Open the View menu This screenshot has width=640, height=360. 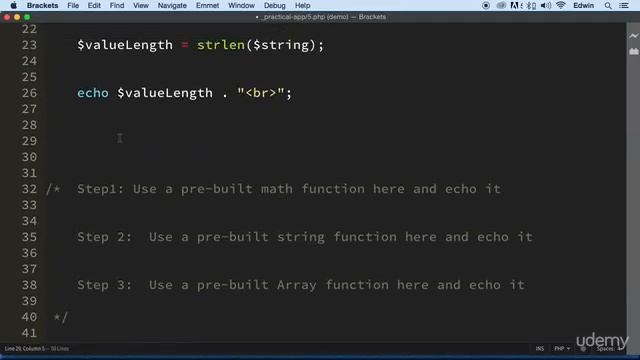[141, 5]
